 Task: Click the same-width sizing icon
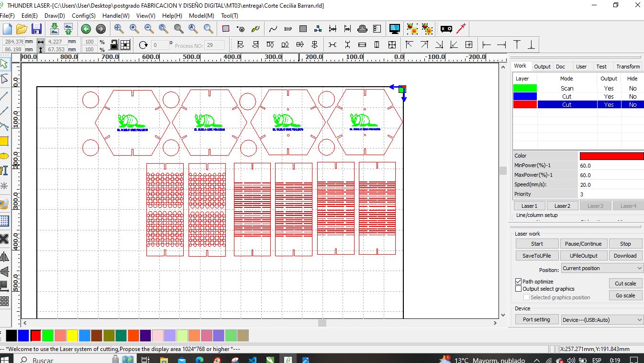click(x=362, y=45)
